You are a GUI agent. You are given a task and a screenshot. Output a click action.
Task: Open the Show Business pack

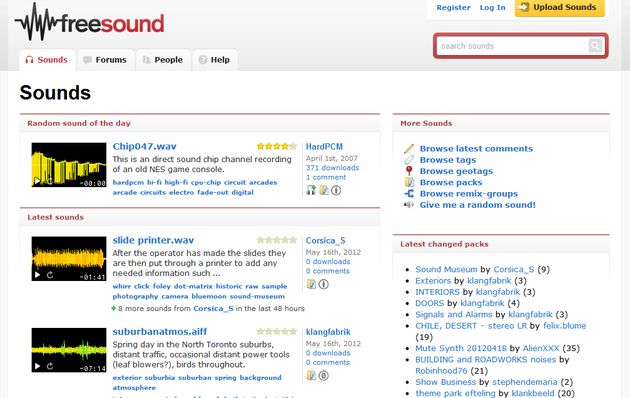(446, 382)
